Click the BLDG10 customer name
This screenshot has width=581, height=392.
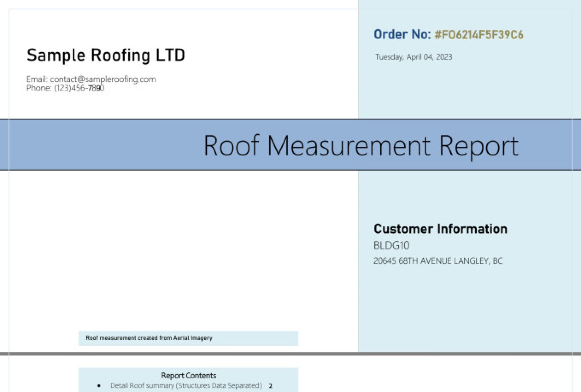391,245
